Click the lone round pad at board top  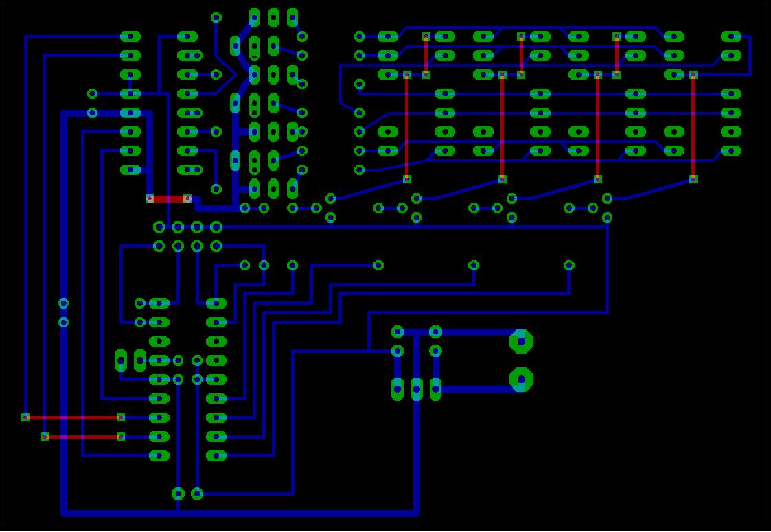coord(216,18)
